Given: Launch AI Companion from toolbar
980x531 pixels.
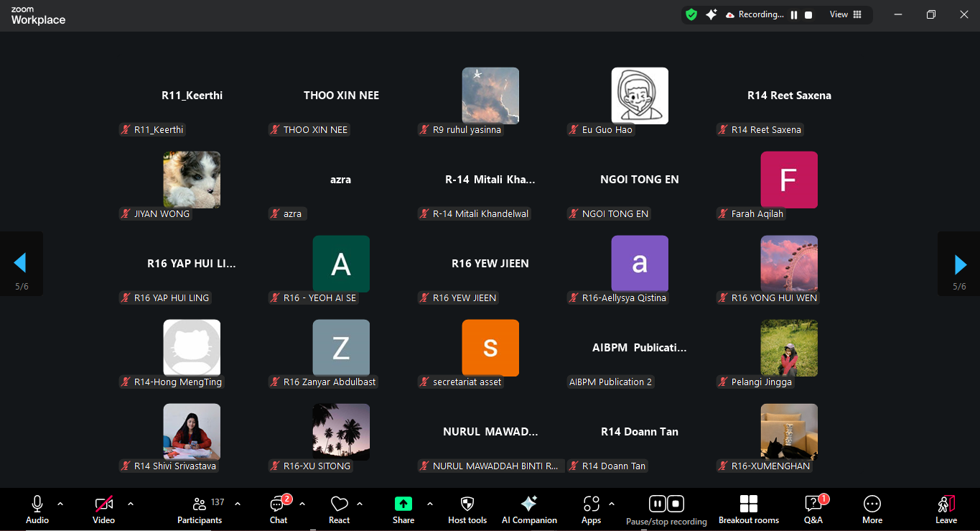Looking at the screenshot, I should (x=529, y=509).
